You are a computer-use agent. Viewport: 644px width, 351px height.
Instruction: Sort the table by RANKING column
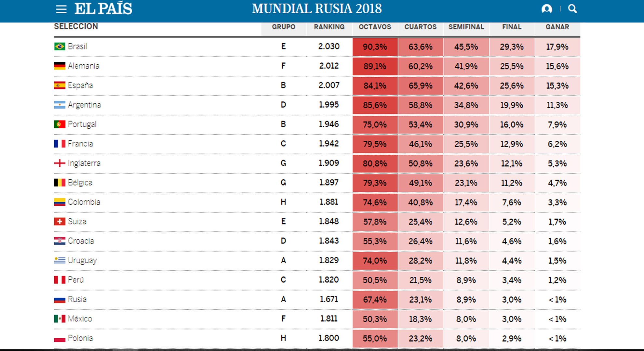pos(329,27)
